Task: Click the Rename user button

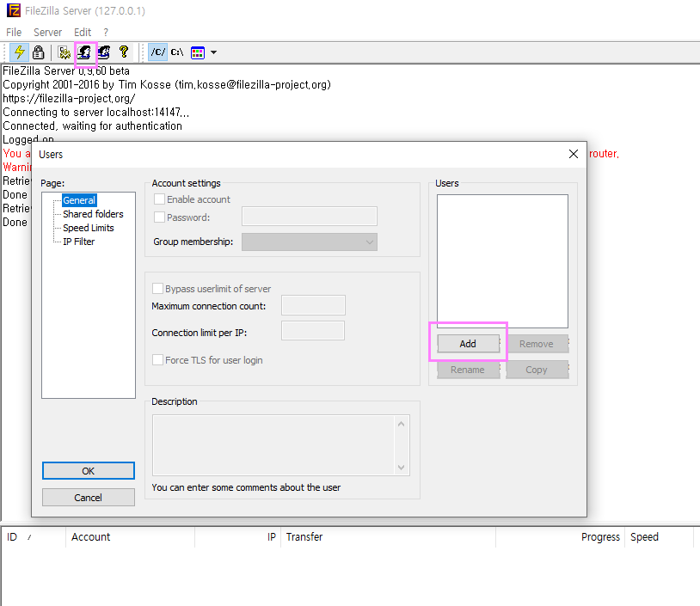Action: pyautogui.click(x=468, y=370)
